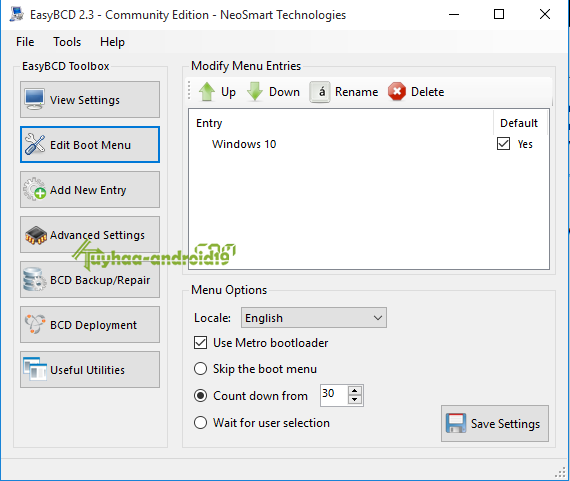Rename the selected boot entry

tap(344, 92)
